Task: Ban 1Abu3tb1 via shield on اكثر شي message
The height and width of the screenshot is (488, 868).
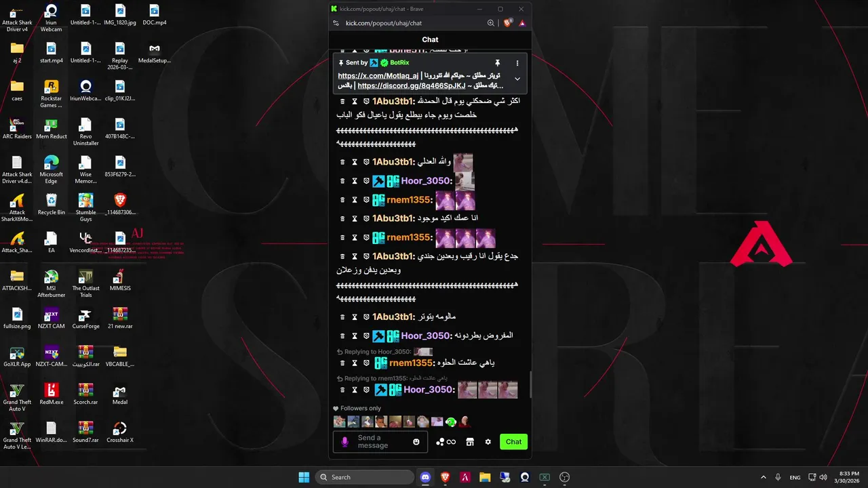Action: click(366, 101)
